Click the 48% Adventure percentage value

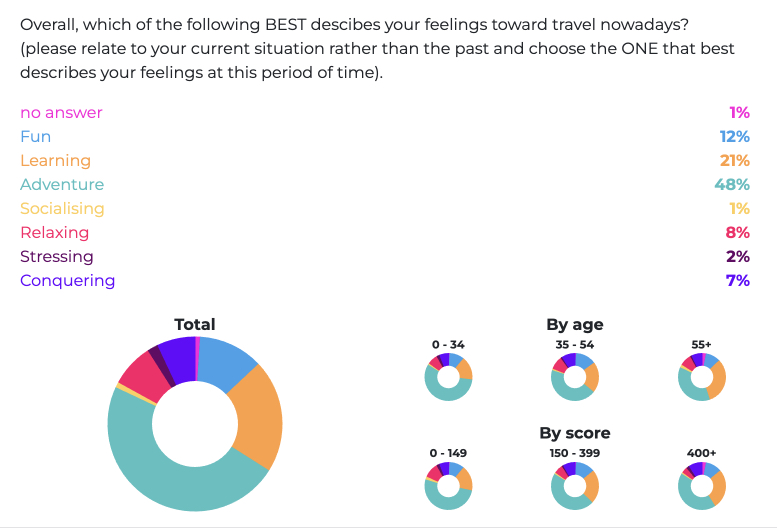coord(731,185)
